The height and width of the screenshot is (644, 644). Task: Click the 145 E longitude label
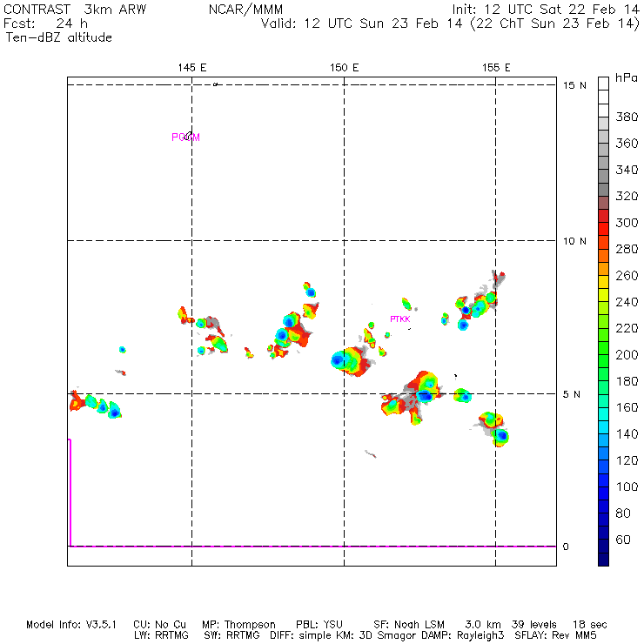(192, 67)
